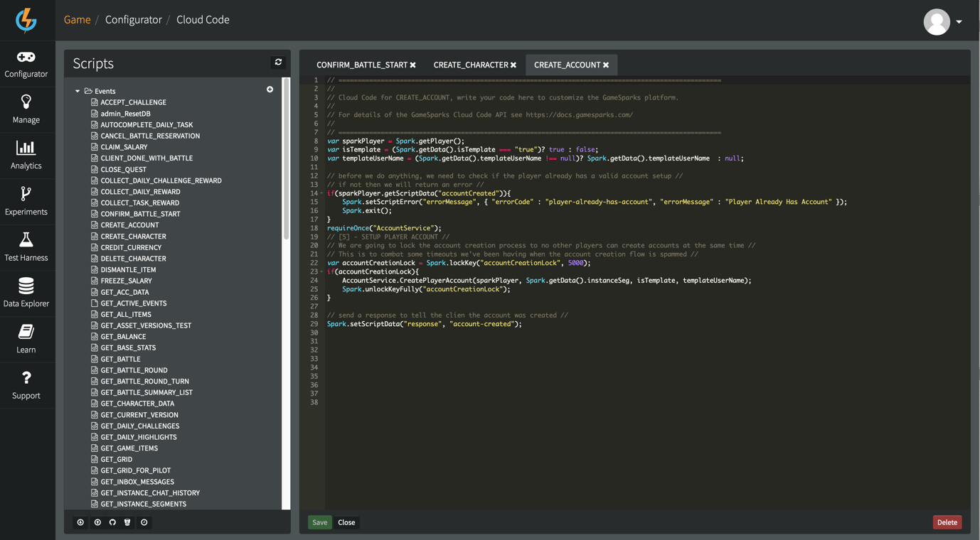
Task: Switch to the CONFIRM_BATTLE_START tab
Action: (361, 65)
